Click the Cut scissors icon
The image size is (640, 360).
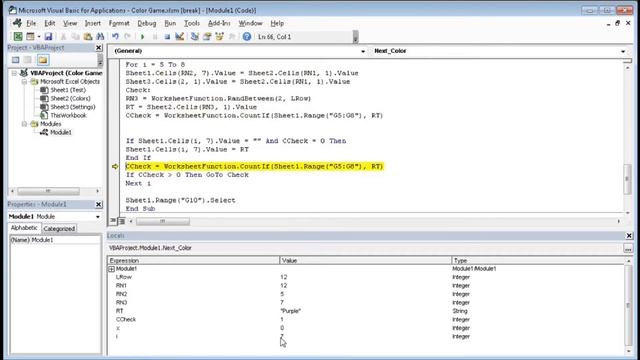pyautogui.click(x=63, y=37)
